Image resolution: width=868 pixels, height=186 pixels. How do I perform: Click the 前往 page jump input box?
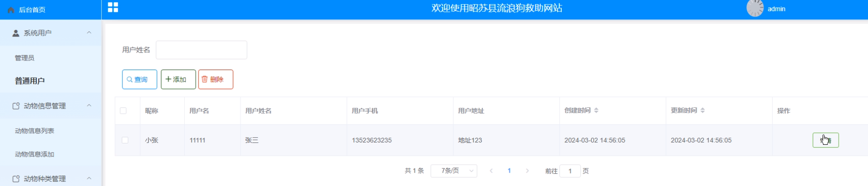pos(570,171)
